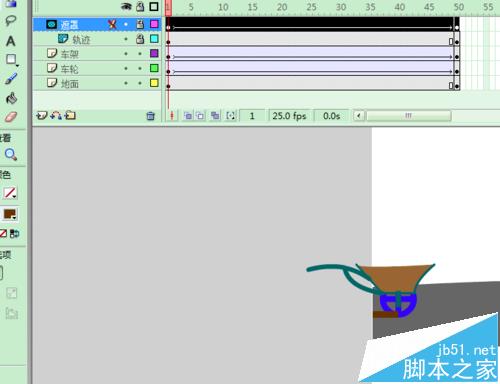The height and width of the screenshot is (384, 500).
Task: Click the Delete Layer trash icon
Action: pos(151,116)
